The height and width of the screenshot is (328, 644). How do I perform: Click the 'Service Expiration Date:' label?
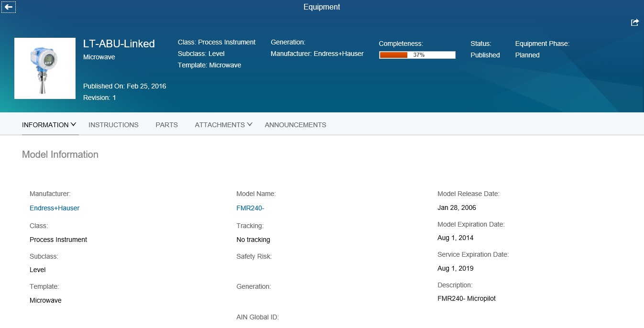pos(473,254)
